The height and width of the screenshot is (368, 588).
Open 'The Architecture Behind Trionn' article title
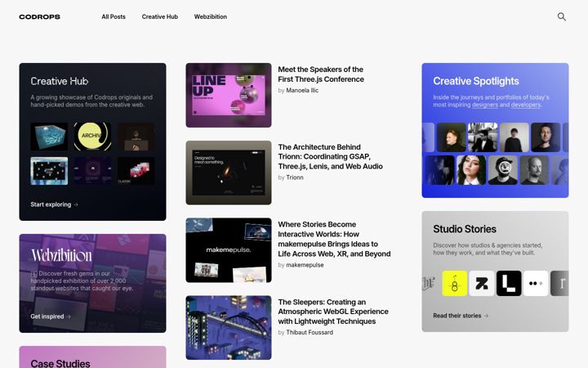[x=331, y=156]
